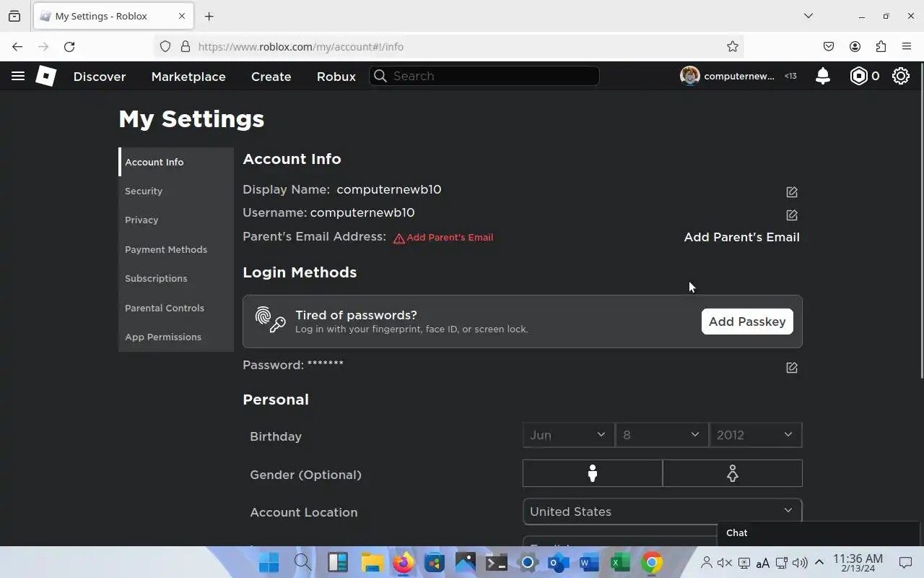
Task: Open the Pocket save icon
Action: click(x=829, y=46)
